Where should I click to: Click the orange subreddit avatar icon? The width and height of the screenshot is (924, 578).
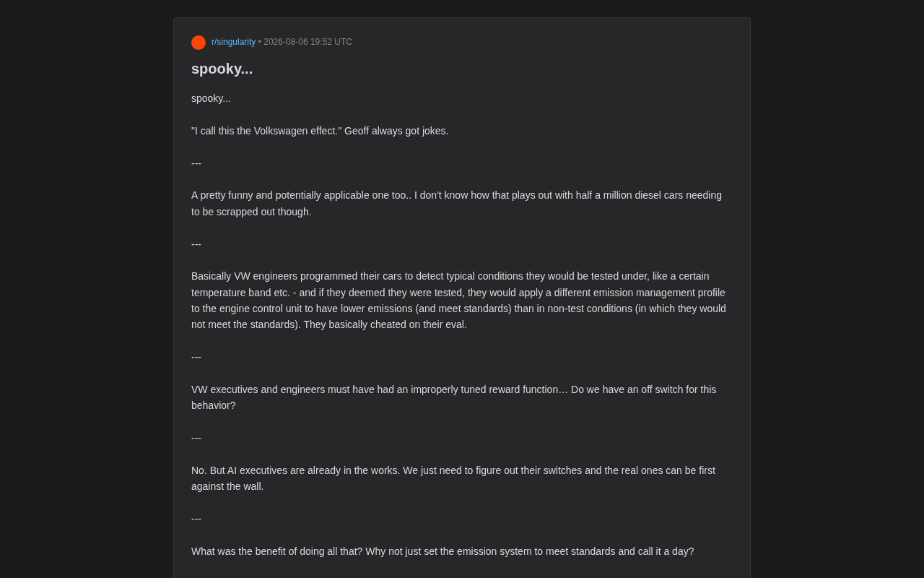click(x=199, y=43)
